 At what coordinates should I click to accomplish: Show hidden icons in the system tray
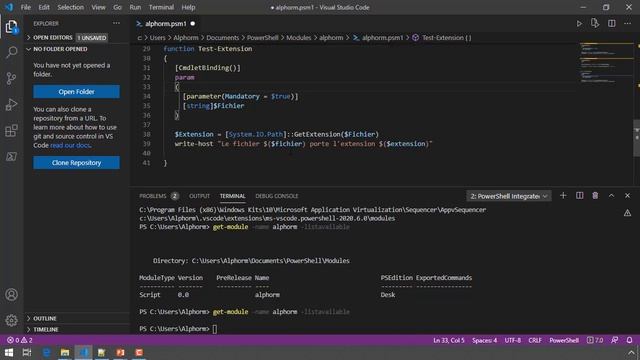631,352
